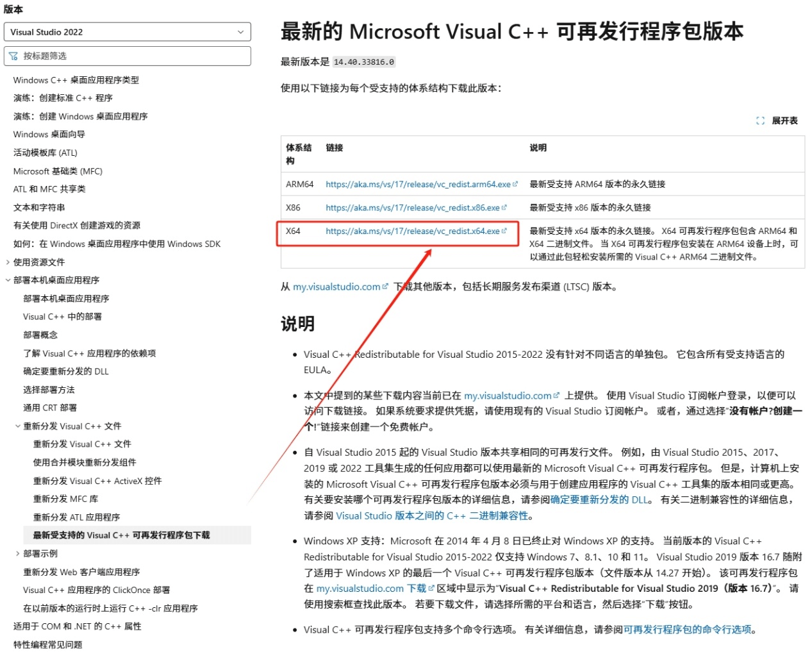This screenshot has height=654, width=812.
Task: Expand the 使用资源文件 sidebar section
Action: tap(7, 262)
